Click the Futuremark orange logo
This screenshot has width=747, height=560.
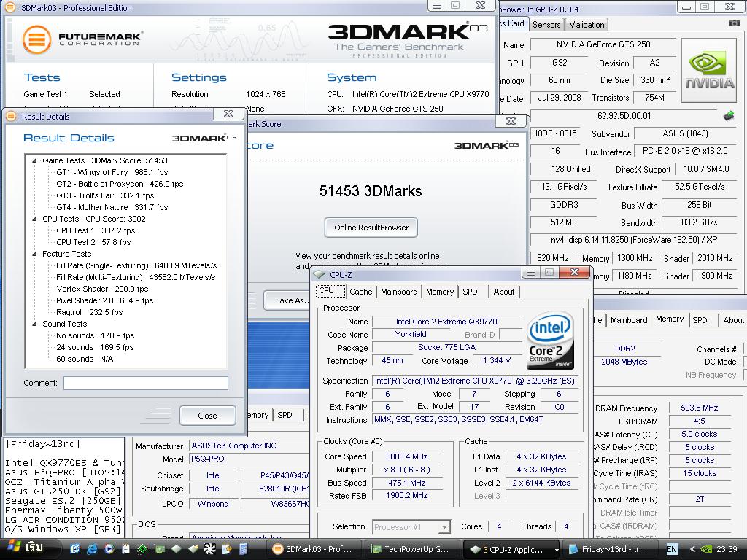[x=36, y=39]
